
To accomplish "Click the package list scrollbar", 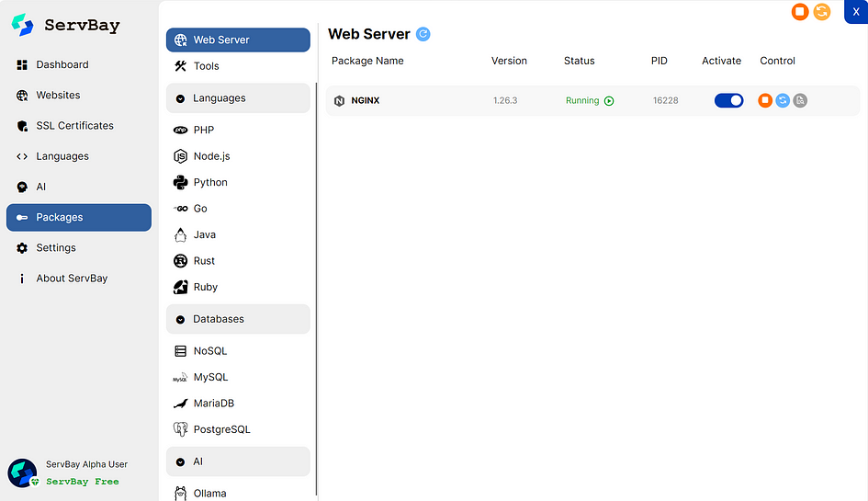I will [x=316, y=288].
